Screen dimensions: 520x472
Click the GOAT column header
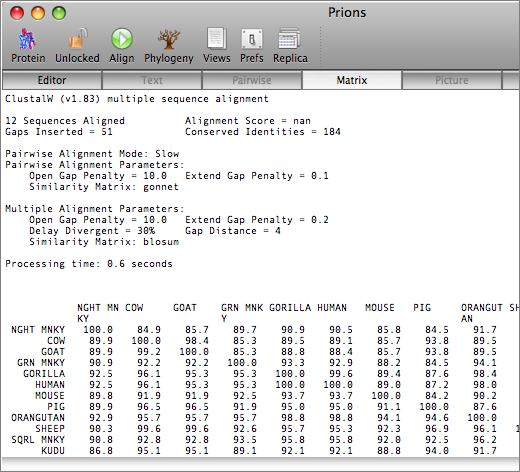185,307
